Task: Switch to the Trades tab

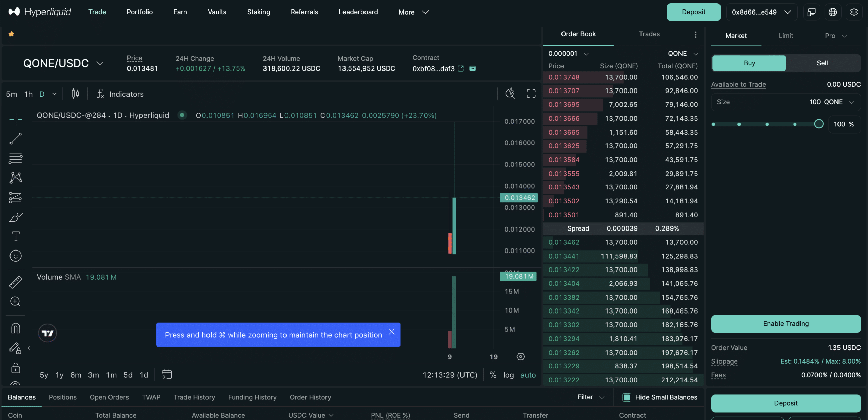Action: (x=649, y=34)
